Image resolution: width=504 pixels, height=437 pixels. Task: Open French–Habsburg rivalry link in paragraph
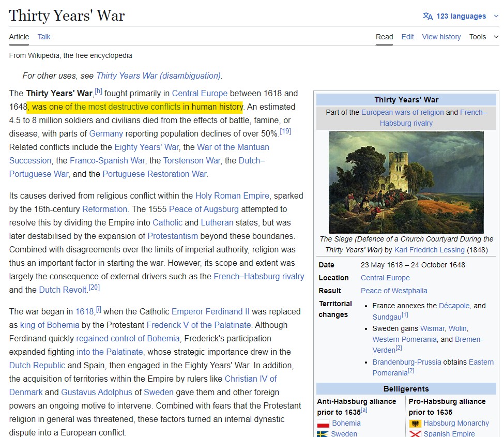259,276
